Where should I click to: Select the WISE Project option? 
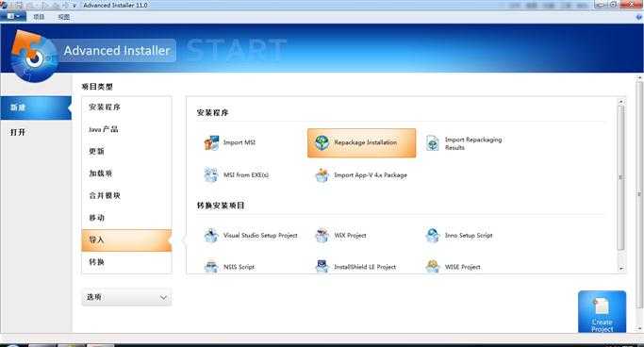coord(453,267)
